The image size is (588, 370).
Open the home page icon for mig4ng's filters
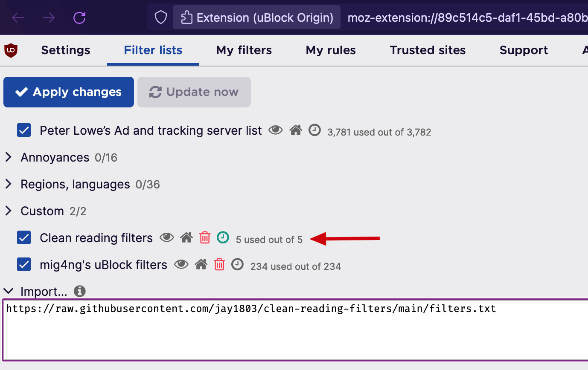pyautogui.click(x=201, y=264)
